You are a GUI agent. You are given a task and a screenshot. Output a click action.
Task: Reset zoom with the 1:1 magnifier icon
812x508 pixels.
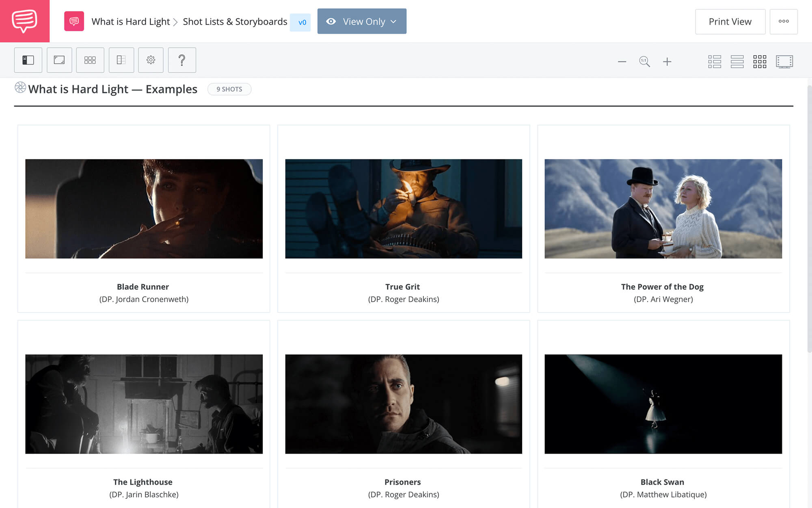tap(644, 62)
